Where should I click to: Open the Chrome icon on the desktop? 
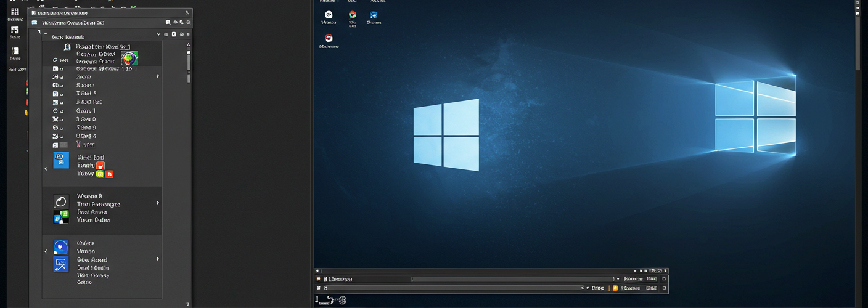(352, 15)
